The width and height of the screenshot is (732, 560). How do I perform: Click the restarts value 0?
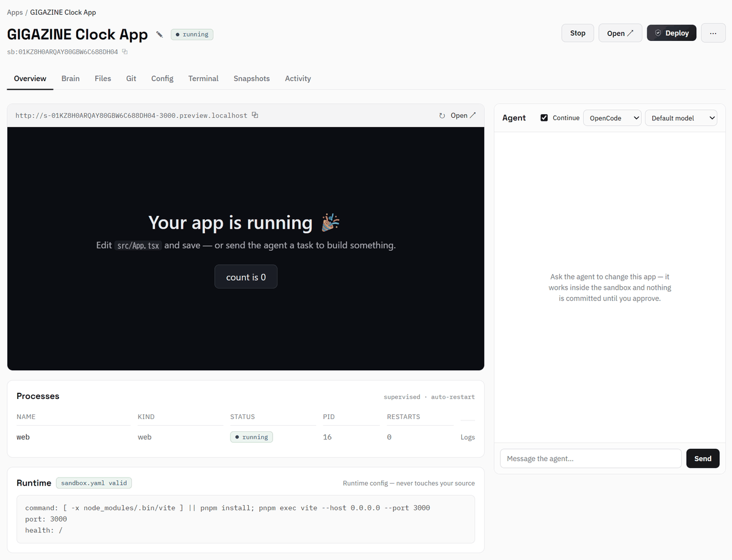(x=389, y=437)
